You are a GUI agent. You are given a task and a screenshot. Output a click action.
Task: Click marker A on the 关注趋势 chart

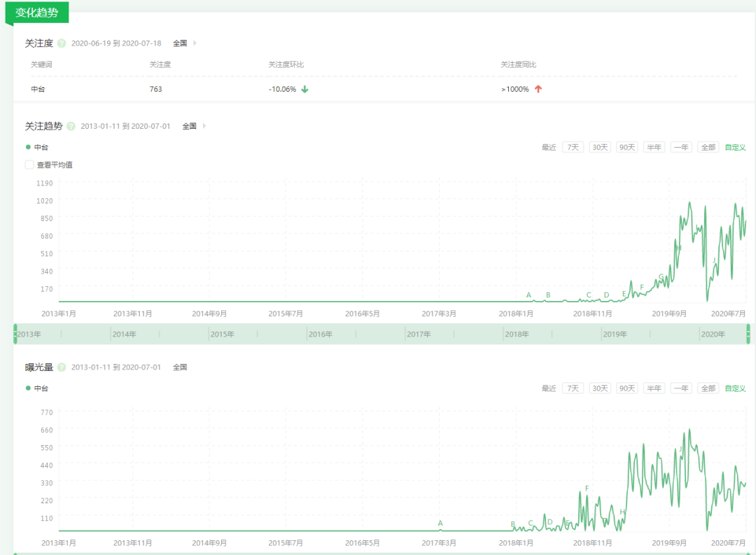pos(528,295)
